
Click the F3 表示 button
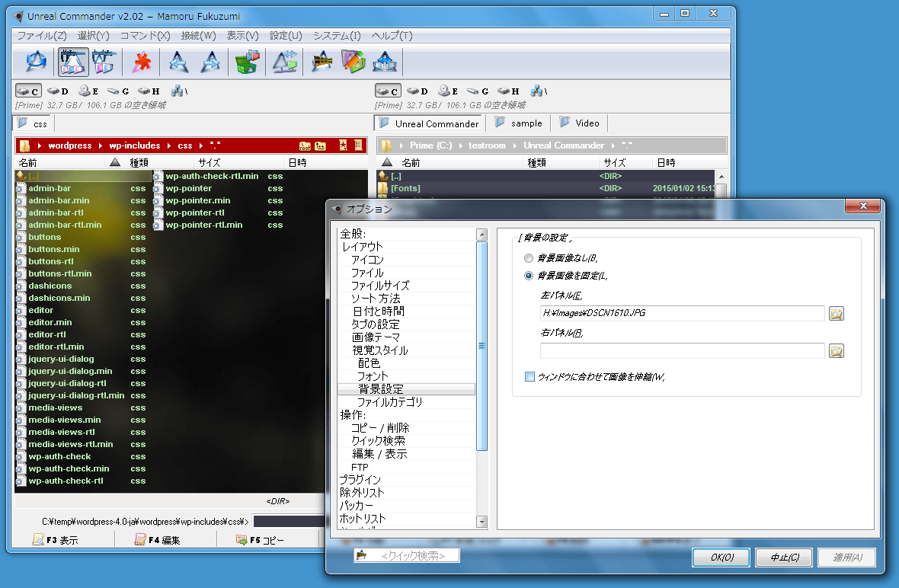point(56,540)
